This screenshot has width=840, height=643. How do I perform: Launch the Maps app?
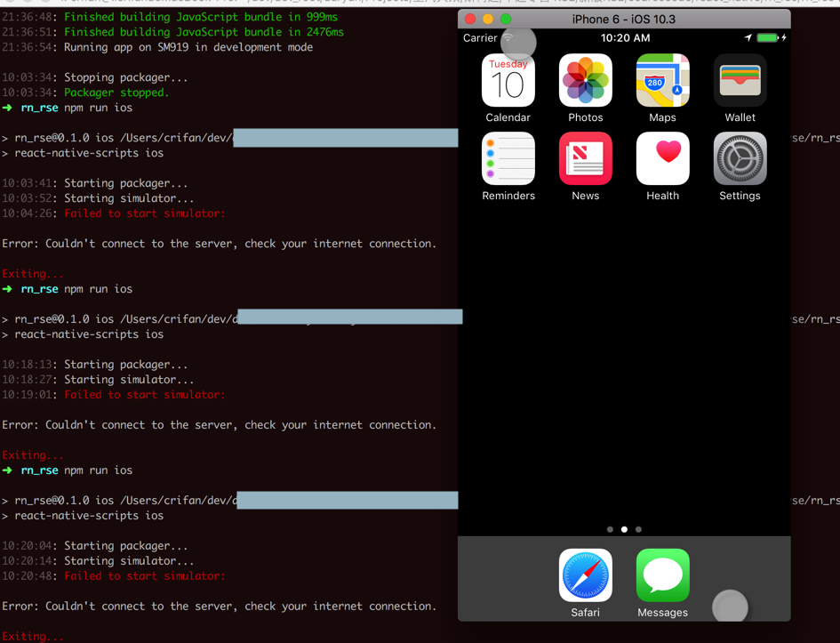(x=663, y=80)
